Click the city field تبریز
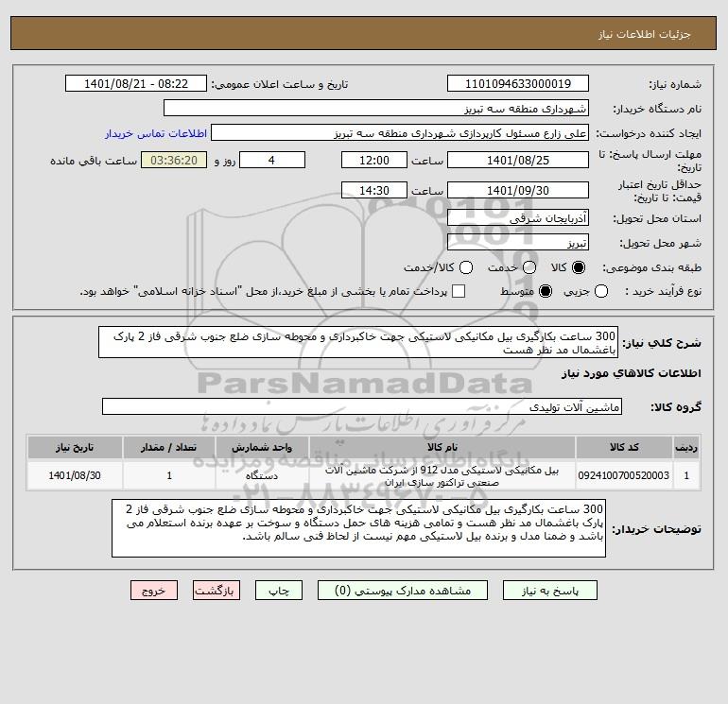 click(x=518, y=242)
